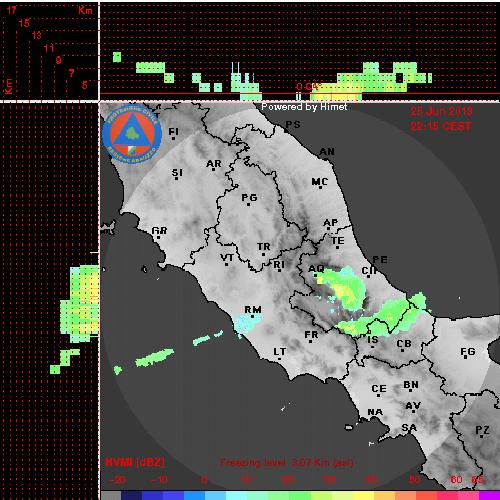The image size is (500, 500).
Task: Click the Protezione Civile Regione Abruzzo logo
Action: coord(132,134)
